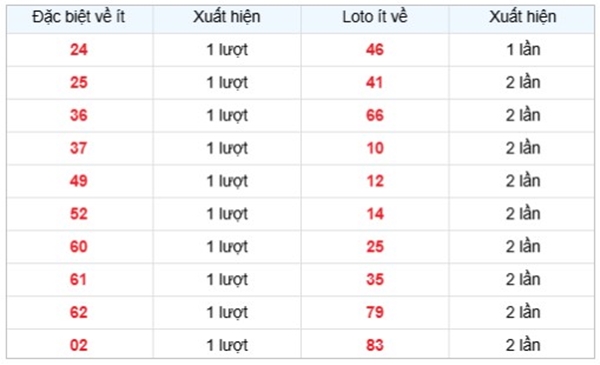Click special number 60
Viewport: 600px width, 365px height.
click(x=79, y=247)
